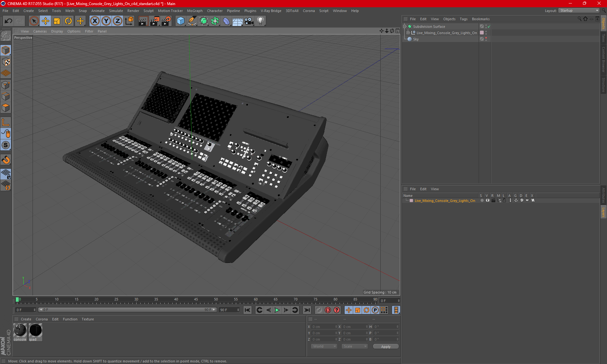The image size is (607, 364).
Task: Open material manager Texture menu
Action: click(x=88, y=319)
